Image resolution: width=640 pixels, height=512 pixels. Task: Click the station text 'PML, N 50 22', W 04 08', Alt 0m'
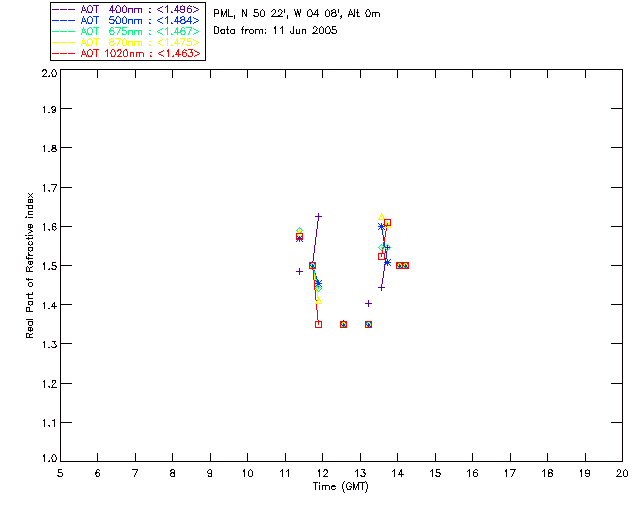[x=297, y=13]
